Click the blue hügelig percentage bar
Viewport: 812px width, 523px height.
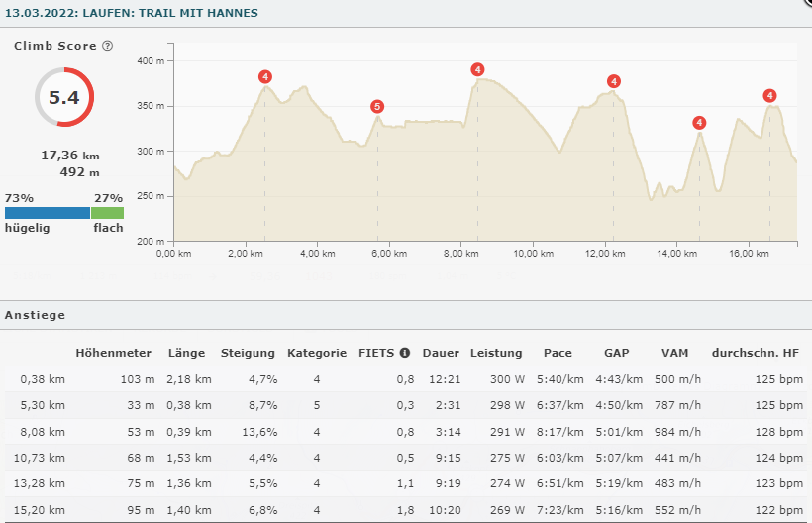pyautogui.click(x=48, y=213)
